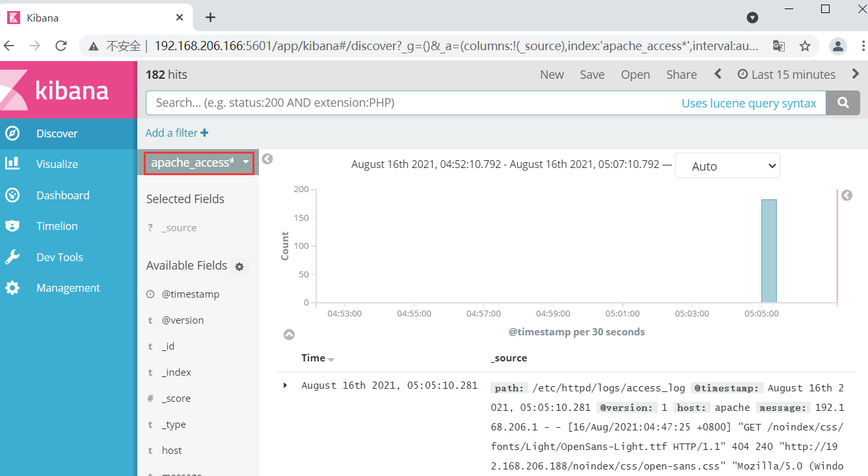The width and height of the screenshot is (868, 476).
Task: Select the @version field
Action: (x=183, y=320)
